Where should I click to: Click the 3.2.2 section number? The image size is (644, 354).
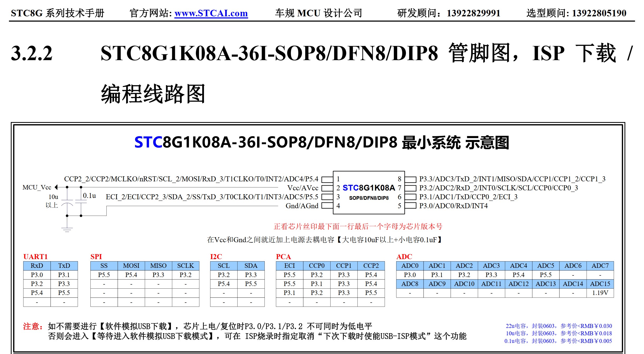click(x=32, y=53)
